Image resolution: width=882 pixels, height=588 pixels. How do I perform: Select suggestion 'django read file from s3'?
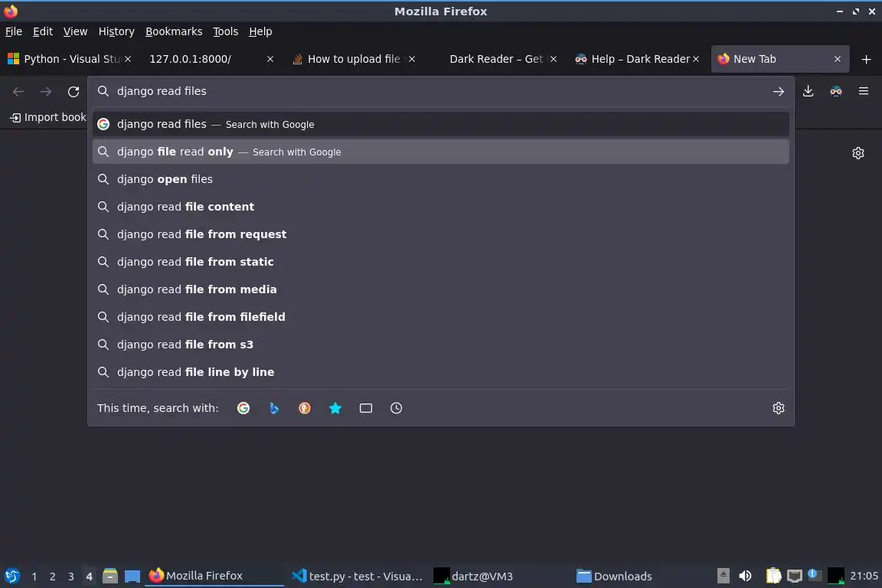(x=440, y=345)
